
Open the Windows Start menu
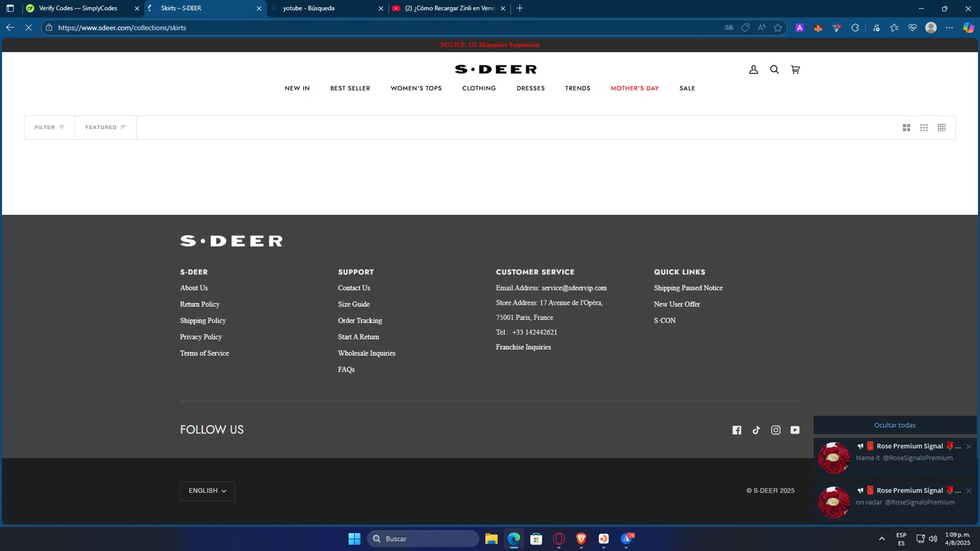(x=354, y=539)
